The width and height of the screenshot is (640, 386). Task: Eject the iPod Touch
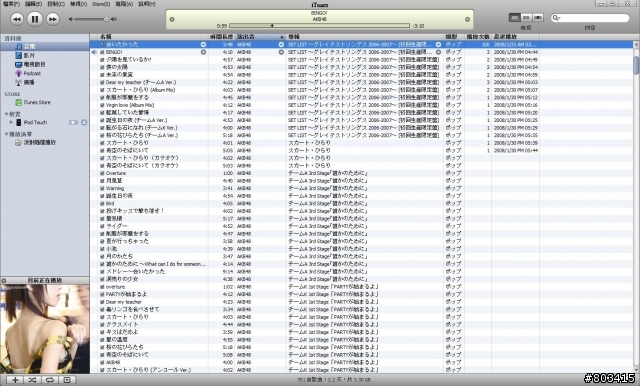pos(84,122)
